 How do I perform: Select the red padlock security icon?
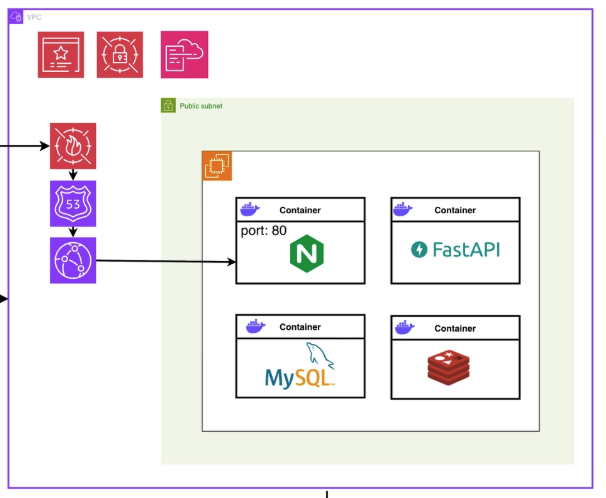[120, 55]
